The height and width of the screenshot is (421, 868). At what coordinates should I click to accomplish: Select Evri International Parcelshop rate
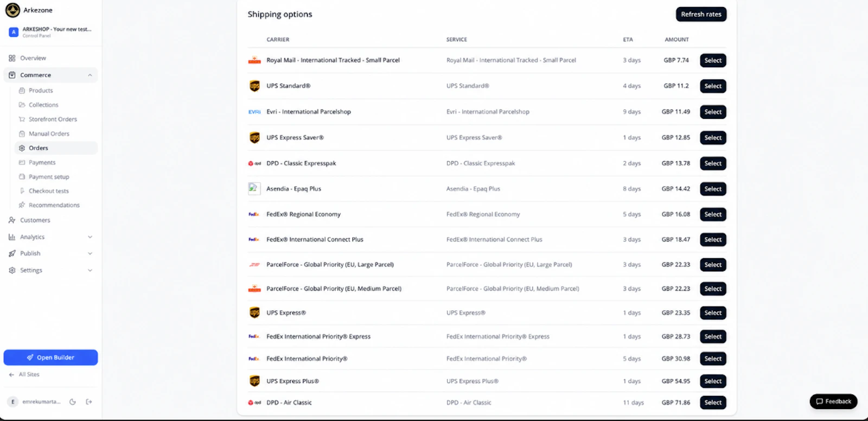(713, 112)
